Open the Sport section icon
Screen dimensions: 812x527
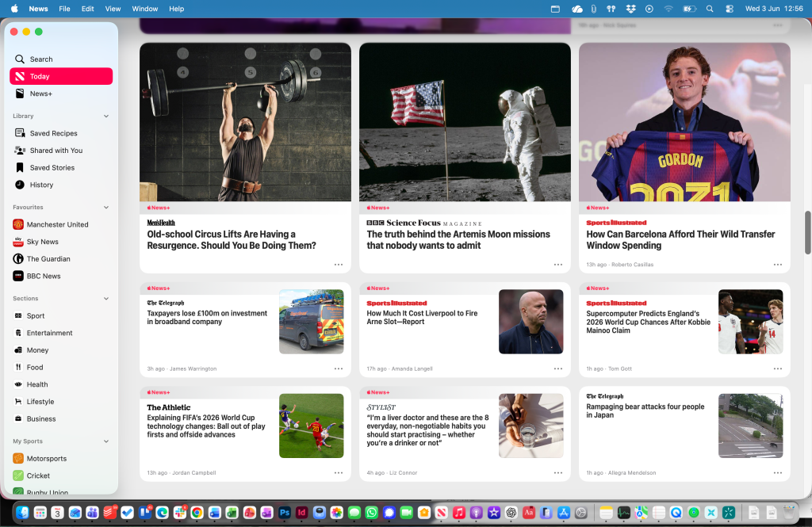tap(18, 315)
